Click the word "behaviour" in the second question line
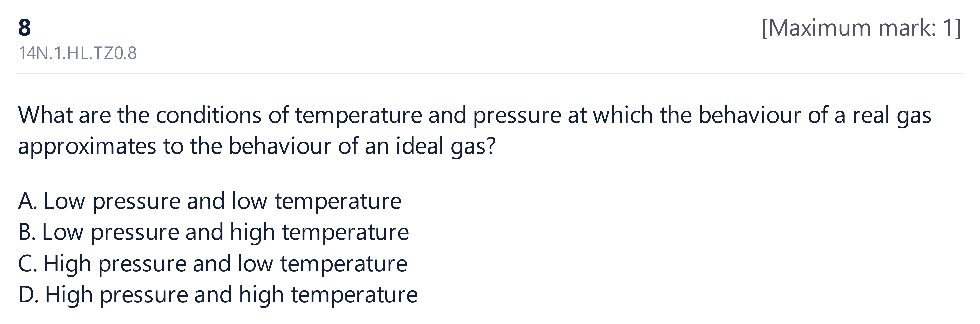The image size is (980, 324). click(280, 146)
